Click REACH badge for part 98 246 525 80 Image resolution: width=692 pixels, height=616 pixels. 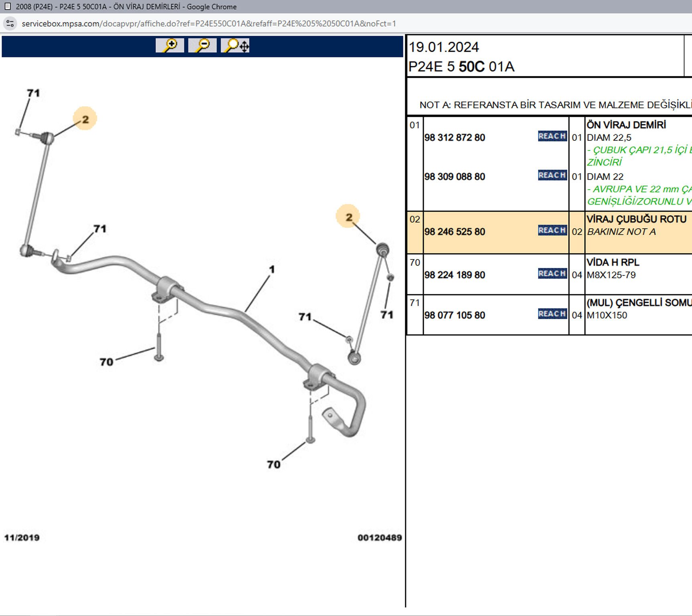tap(552, 230)
